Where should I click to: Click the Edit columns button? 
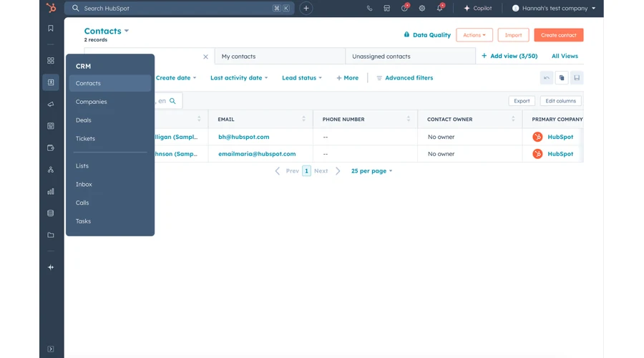560,101
